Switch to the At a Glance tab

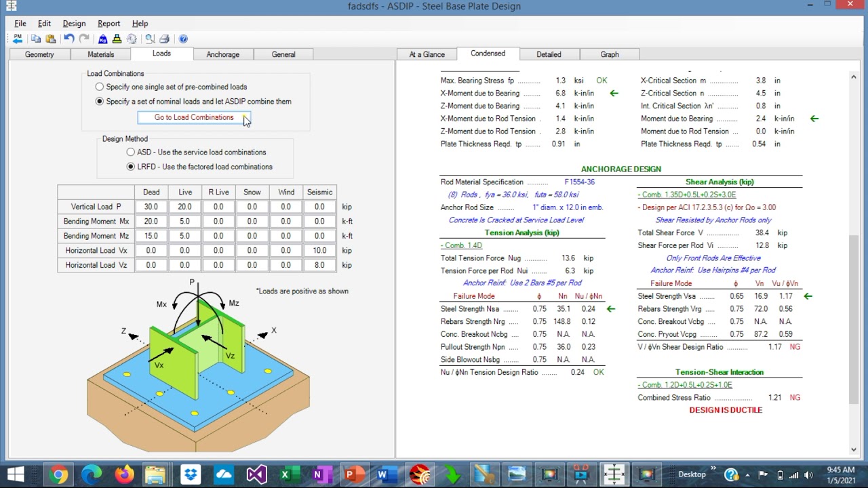tap(427, 54)
